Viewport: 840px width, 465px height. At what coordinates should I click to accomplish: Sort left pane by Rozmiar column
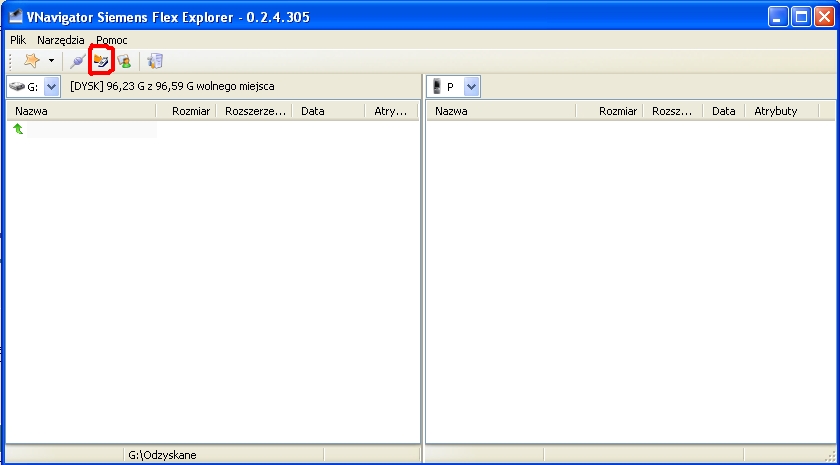[x=186, y=111]
